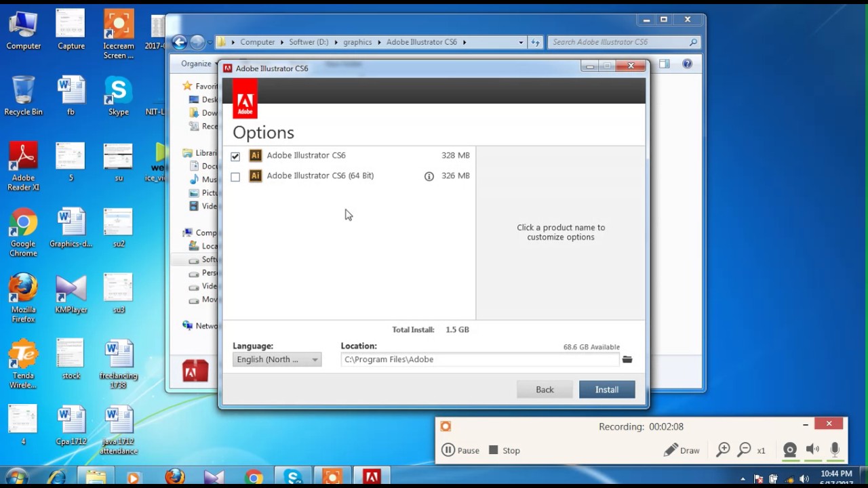868x488 pixels.
Task: Click the zoom out magnifier in recorder
Action: (745, 450)
